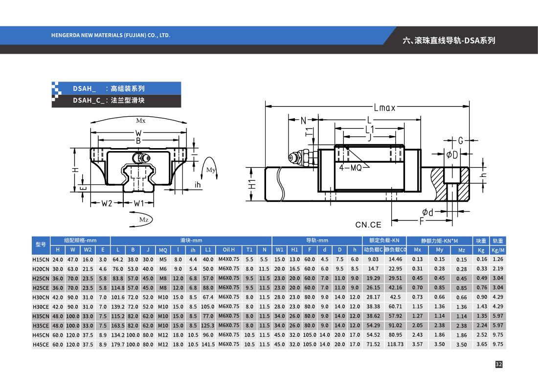Viewport: 538px width, 392px height.
Task: Select the H15CN model row label
Action: point(41,259)
